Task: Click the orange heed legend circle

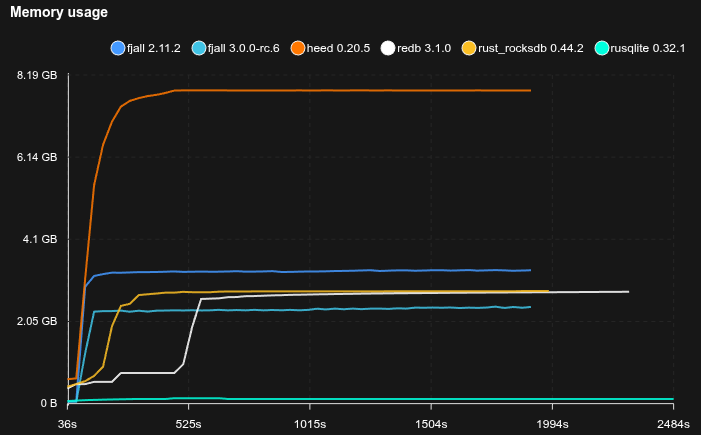Action: point(297,48)
